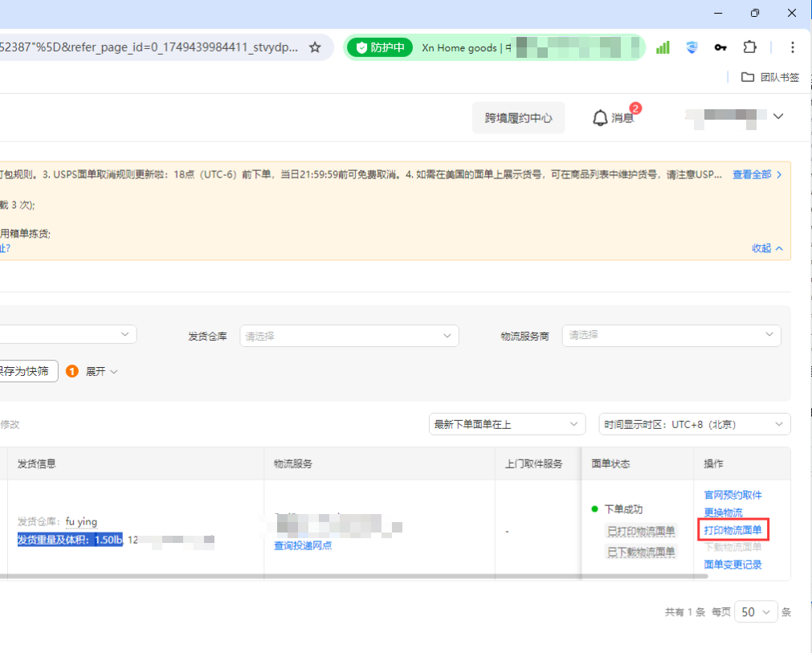The height and width of the screenshot is (653, 812).
Task: Click 查看全部 link in notice banner
Action: 756,174
